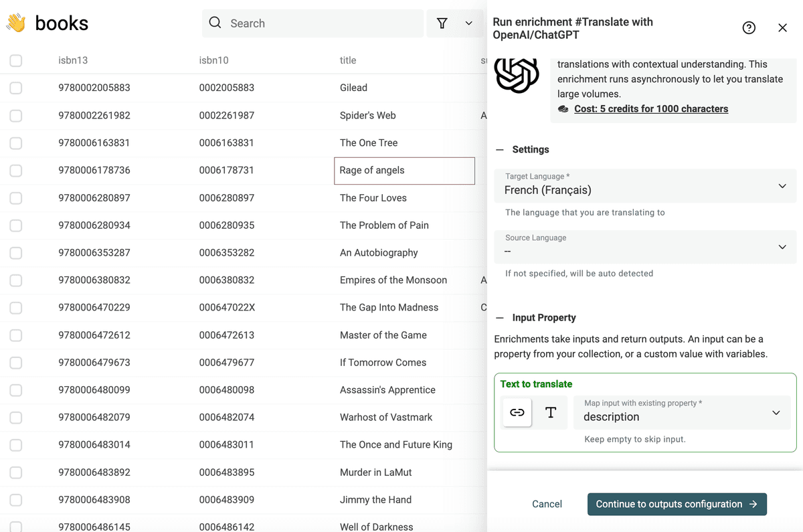
Task: Click Continue to outputs configuration button
Action: point(677,504)
